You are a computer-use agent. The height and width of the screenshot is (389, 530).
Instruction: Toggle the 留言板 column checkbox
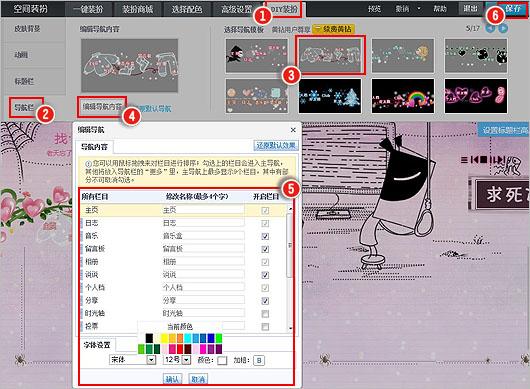pyautogui.click(x=265, y=249)
